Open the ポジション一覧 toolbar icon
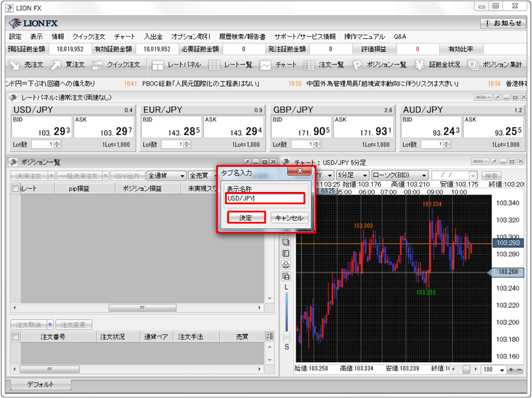Image resolution: width=532 pixels, height=398 pixels. (x=357, y=65)
